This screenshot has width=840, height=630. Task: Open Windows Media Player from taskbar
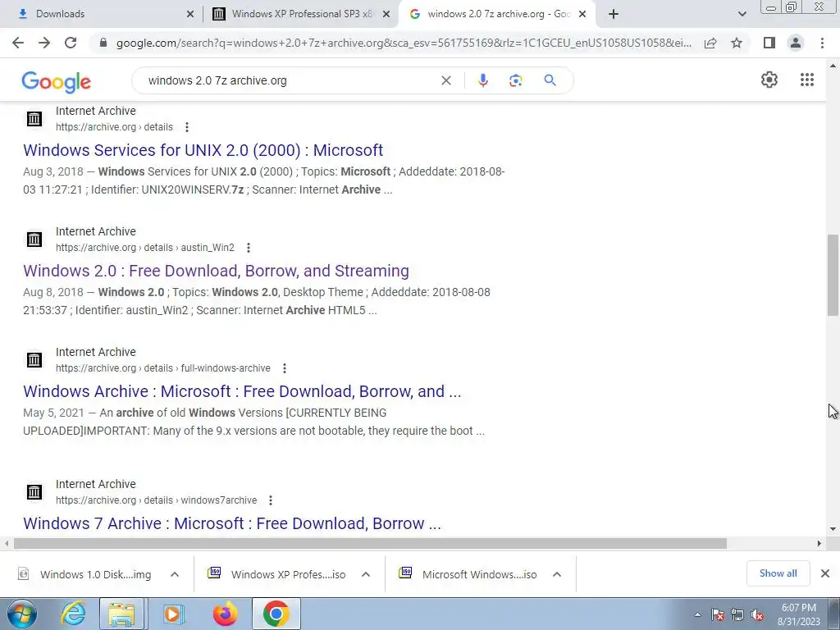(172, 614)
